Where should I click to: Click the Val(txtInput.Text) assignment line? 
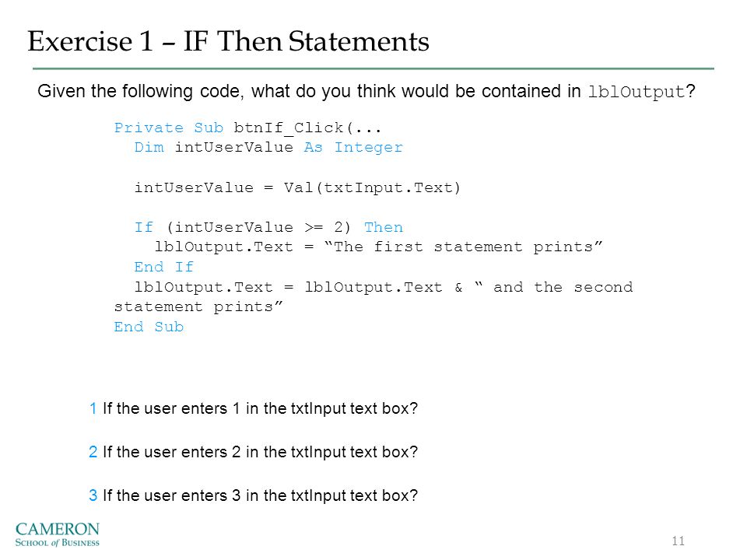(x=297, y=187)
